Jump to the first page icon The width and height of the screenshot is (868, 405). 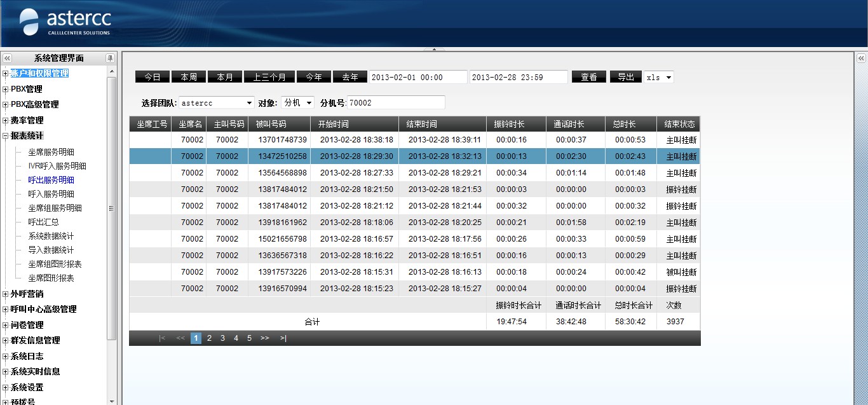[x=162, y=338]
